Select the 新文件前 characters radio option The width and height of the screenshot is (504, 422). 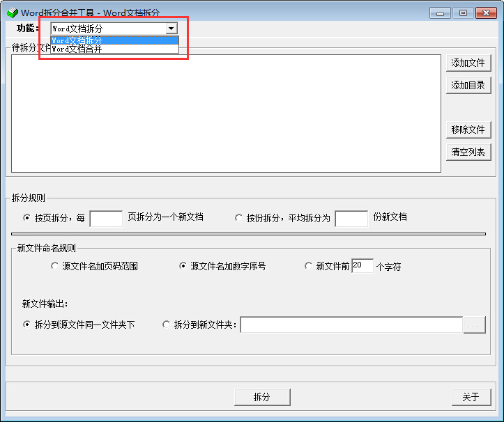[x=308, y=266]
